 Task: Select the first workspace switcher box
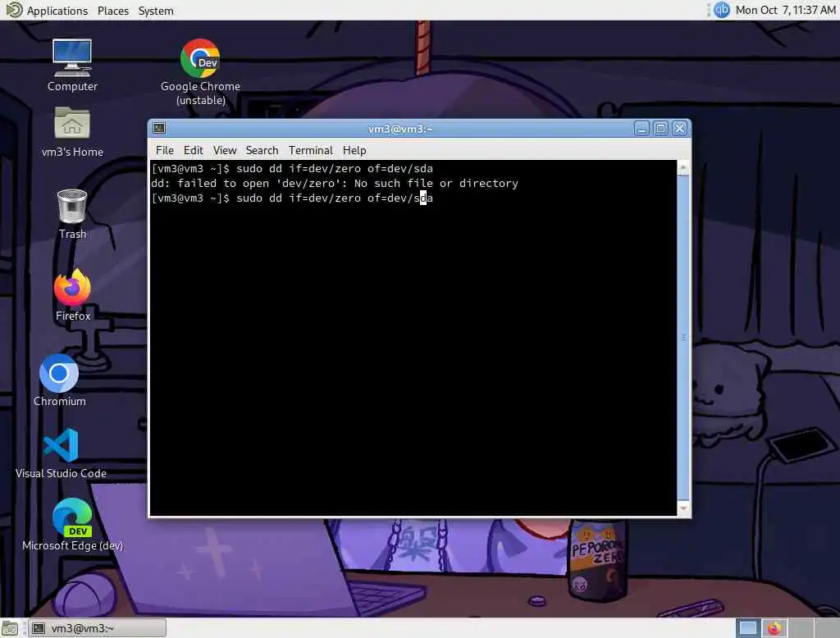tap(747, 628)
